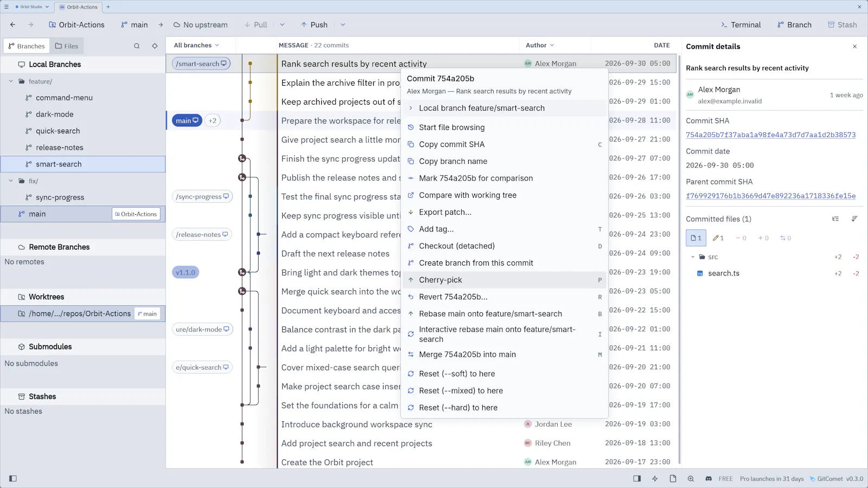Click the Pull button
The image size is (868, 488).
pos(256,25)
